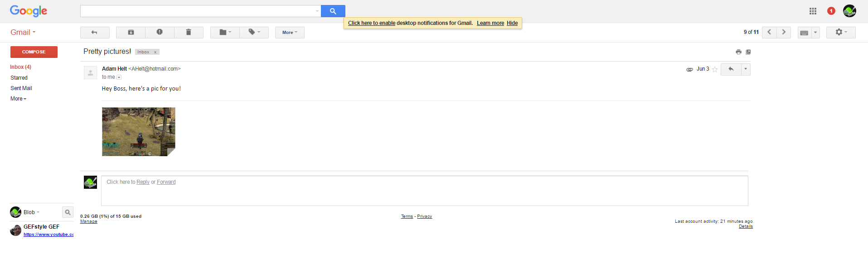
Task: Report spam with exclamation icon
Action: pos(160,32)
